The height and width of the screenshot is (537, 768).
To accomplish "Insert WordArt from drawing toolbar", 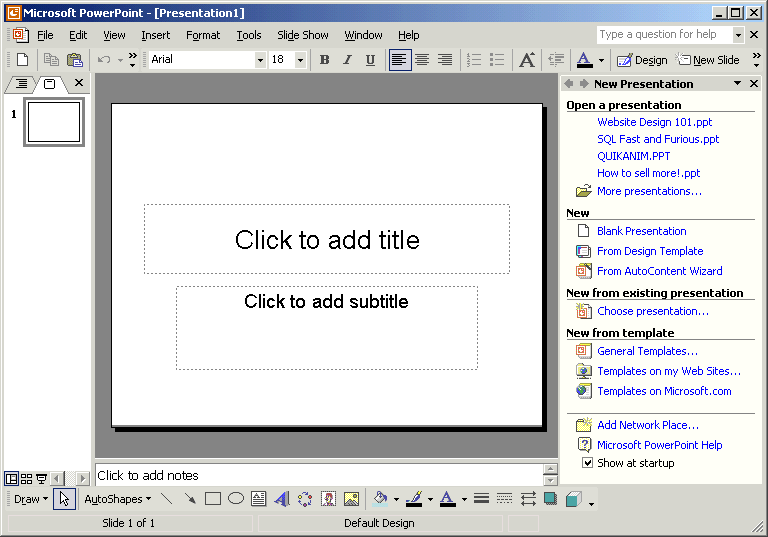I will coord(282,499).
